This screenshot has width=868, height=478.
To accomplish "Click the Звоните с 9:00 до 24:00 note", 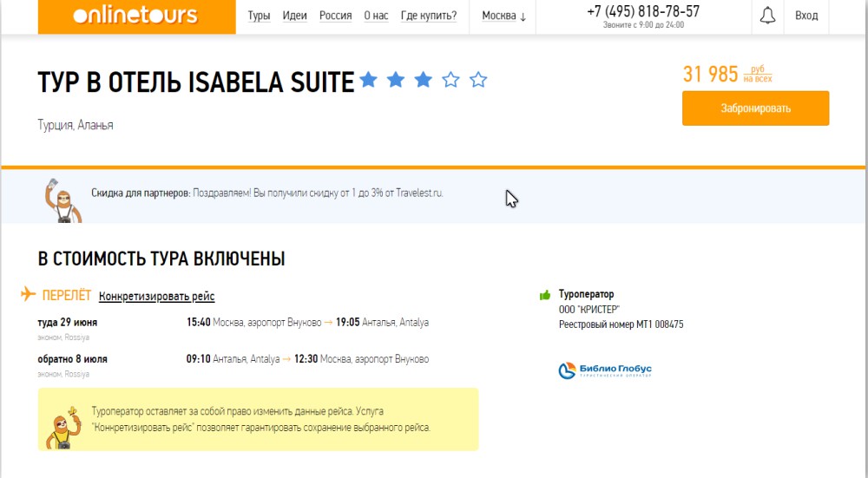I will point(643,25).
